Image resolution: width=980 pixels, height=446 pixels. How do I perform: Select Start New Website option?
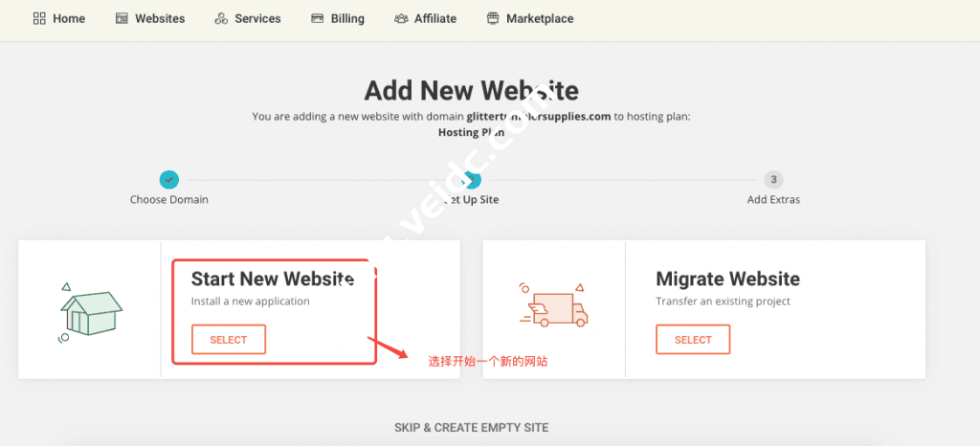pyautogui.click(x=229, y=340)
